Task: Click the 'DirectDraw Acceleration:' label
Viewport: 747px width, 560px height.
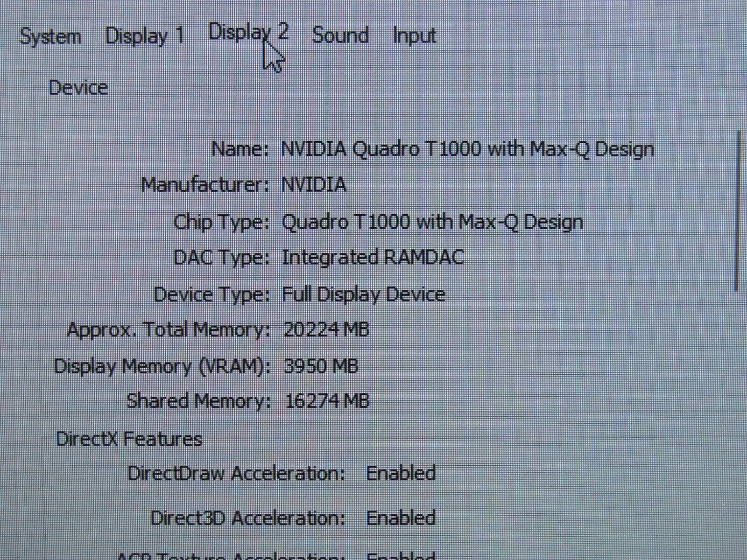Action: (x=236, y=473)
